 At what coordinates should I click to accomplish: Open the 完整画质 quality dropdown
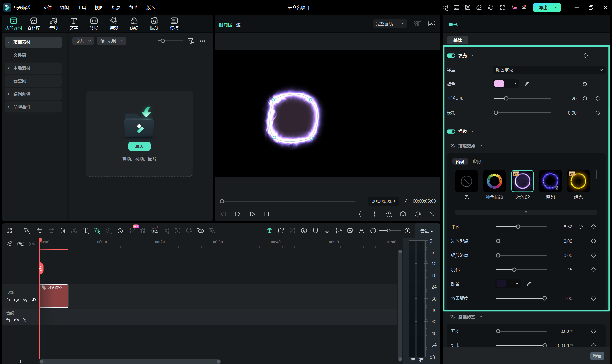click(x=390, y=24)
